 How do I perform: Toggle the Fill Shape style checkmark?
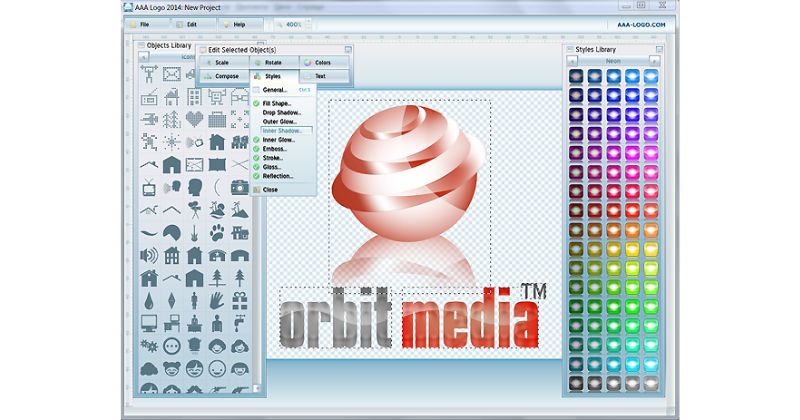click(x=257, y=104)
